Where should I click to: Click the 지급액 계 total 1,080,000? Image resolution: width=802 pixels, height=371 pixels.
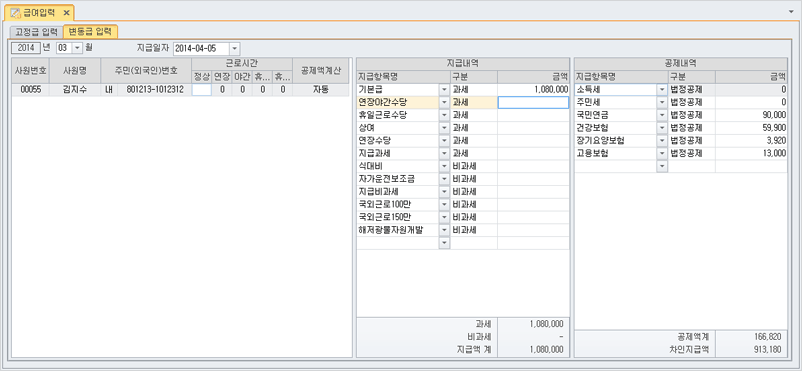click(x=533, y=350)
